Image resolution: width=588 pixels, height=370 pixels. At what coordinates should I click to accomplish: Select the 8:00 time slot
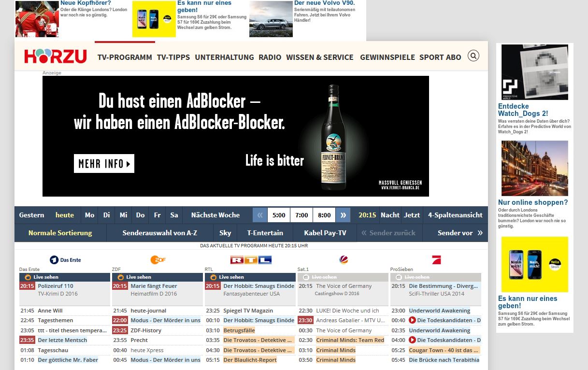tap(324, 215)
